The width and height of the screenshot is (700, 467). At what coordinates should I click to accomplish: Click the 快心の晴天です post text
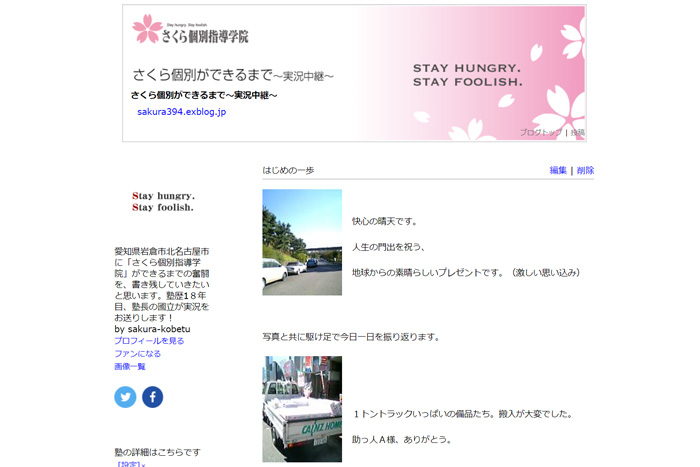385,221
